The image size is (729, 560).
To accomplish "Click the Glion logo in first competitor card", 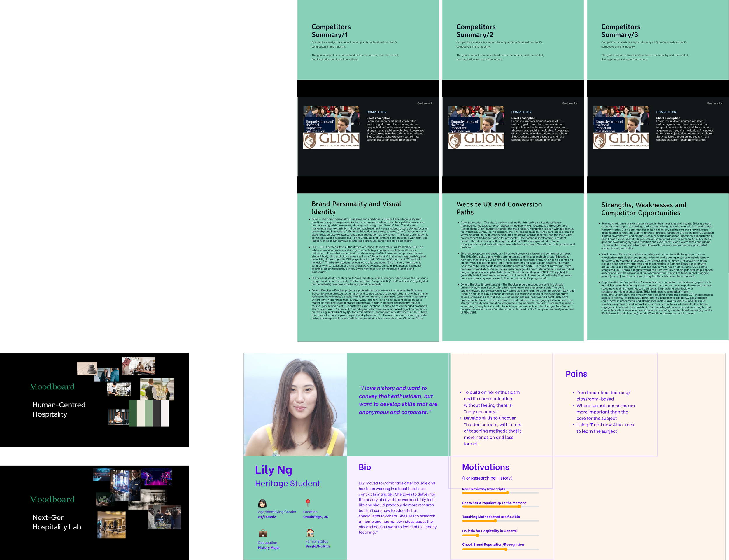I will [x=332, y=141].
